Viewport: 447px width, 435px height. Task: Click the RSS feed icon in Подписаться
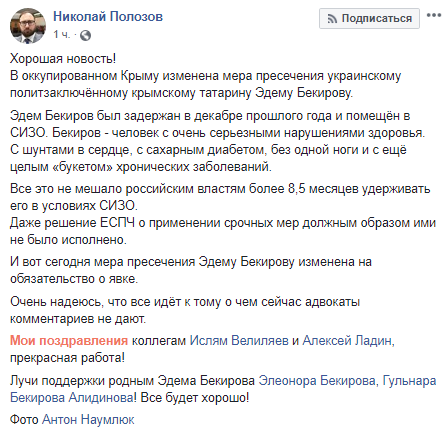click(x=332, y=19)
